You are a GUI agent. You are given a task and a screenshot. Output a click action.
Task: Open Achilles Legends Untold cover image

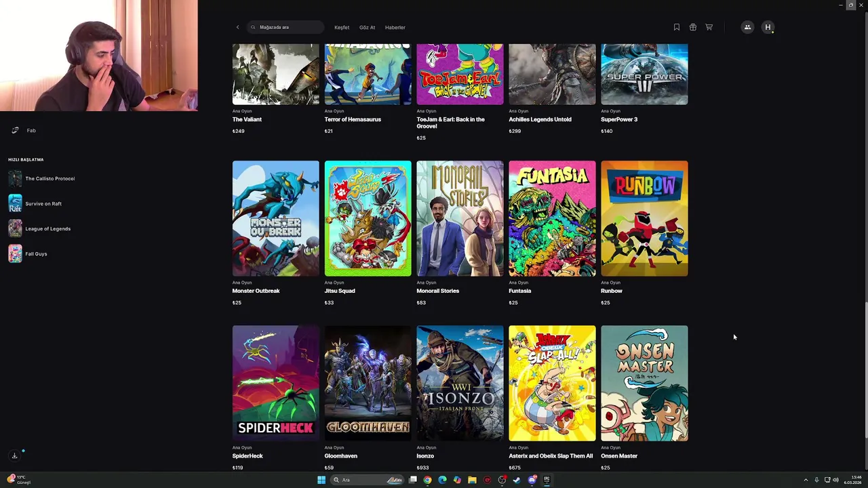click(x=552, y=74)
